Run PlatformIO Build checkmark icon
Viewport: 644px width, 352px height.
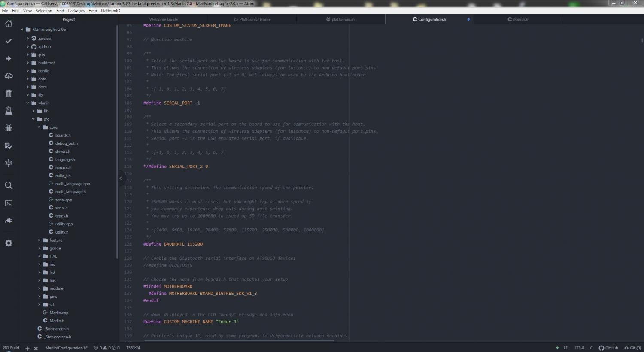pos(9,41)
